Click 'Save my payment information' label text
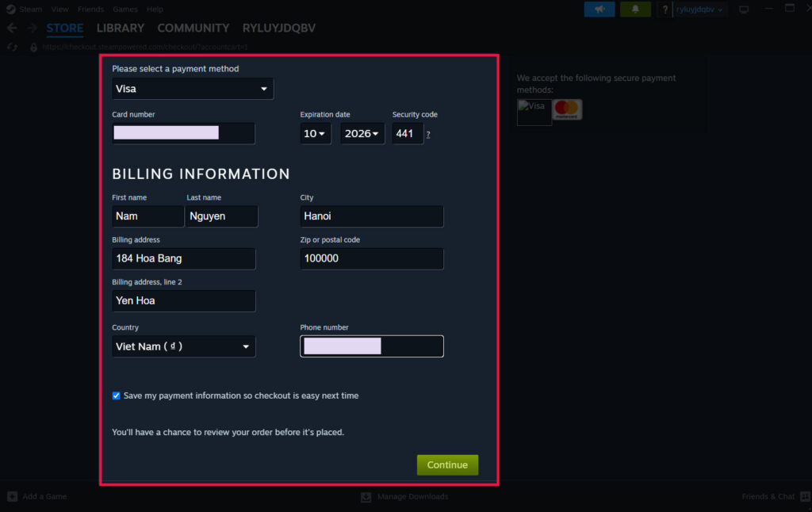 click(241, 395)
